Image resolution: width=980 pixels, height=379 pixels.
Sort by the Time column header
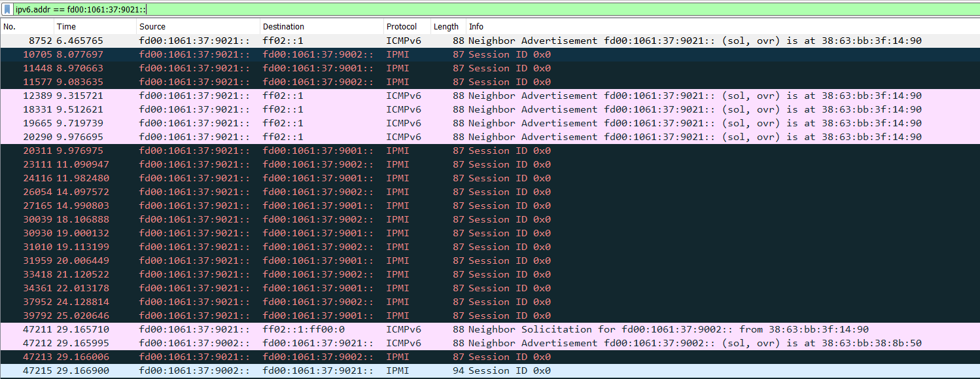95,27
